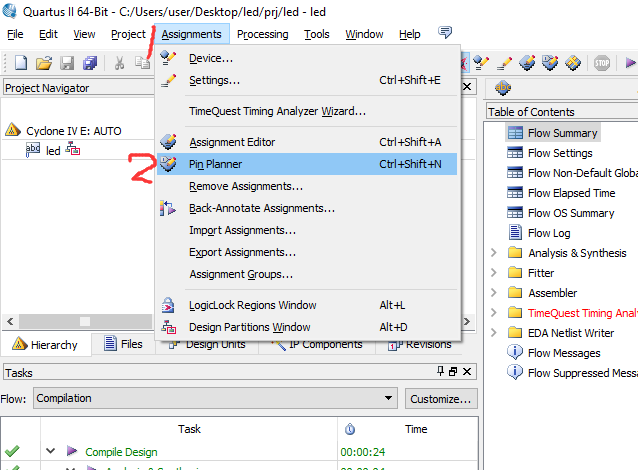This screenshot has width=638, height=470.
Task: Open Assignment Groups... entry
Action: click(x=307, y=274)
